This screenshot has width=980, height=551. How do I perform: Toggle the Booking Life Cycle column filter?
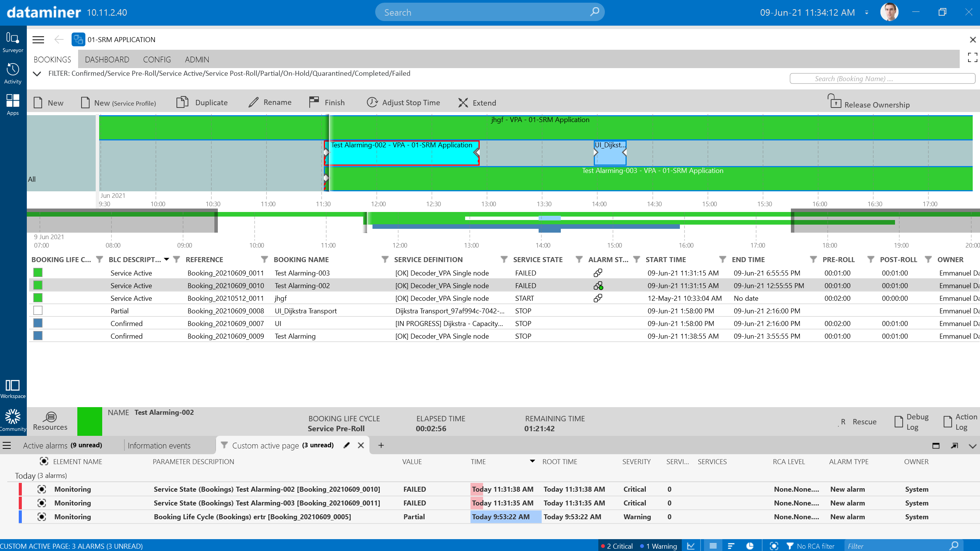pyautogui.click(x=100, y=259)
